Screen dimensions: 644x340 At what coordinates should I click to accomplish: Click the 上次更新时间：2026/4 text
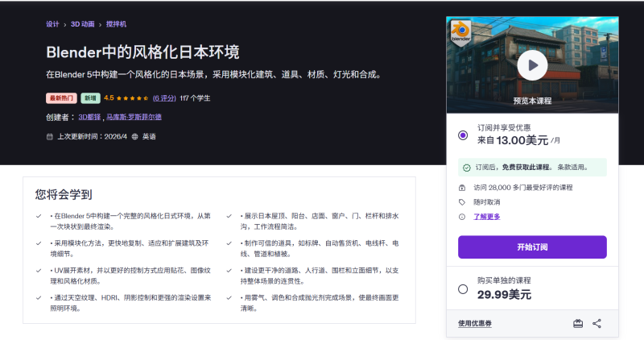pyautogui.click(x=92, y=136)
